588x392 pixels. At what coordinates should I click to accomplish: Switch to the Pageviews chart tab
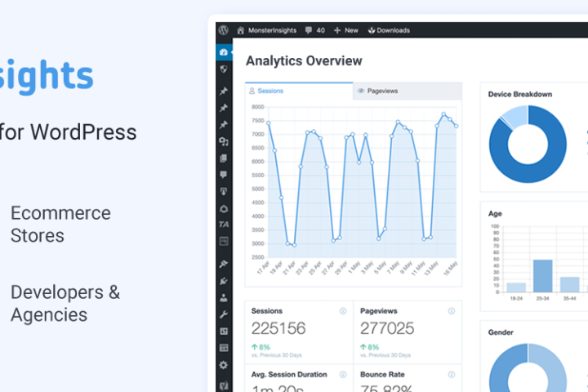pyautogui.click(x=408, y=91)
